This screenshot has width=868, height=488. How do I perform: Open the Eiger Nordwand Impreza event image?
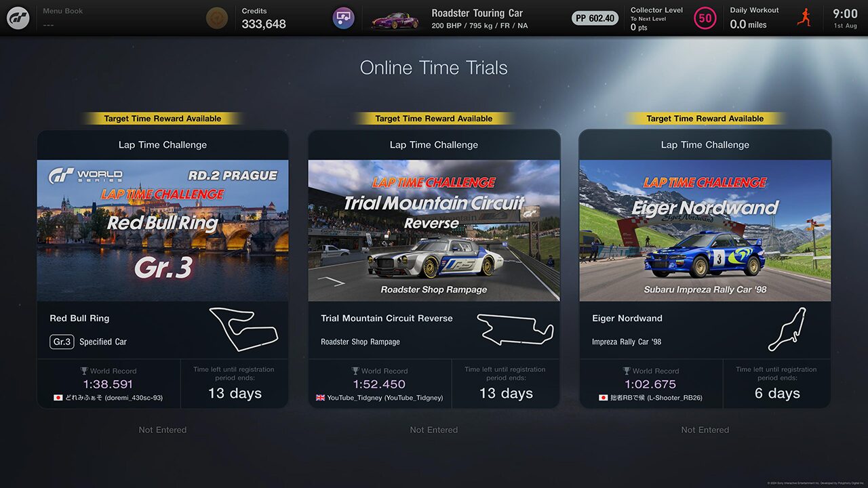(705, 230)
